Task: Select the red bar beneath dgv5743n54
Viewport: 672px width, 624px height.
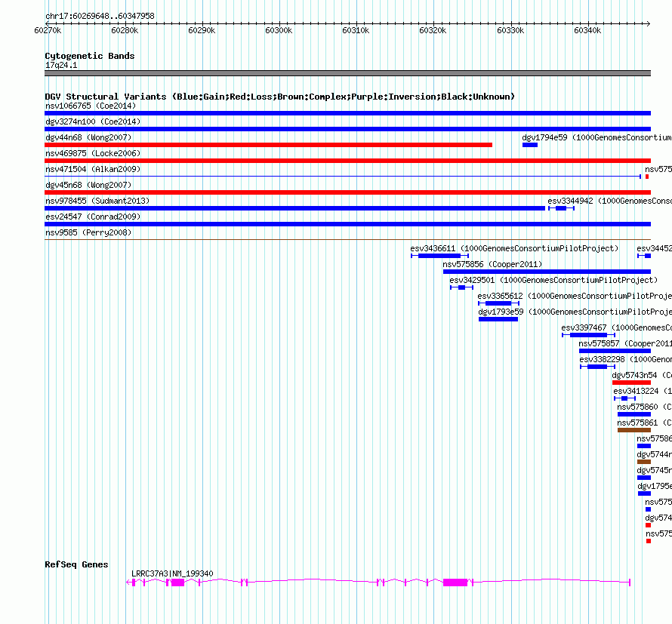Action: click(632, 383)
